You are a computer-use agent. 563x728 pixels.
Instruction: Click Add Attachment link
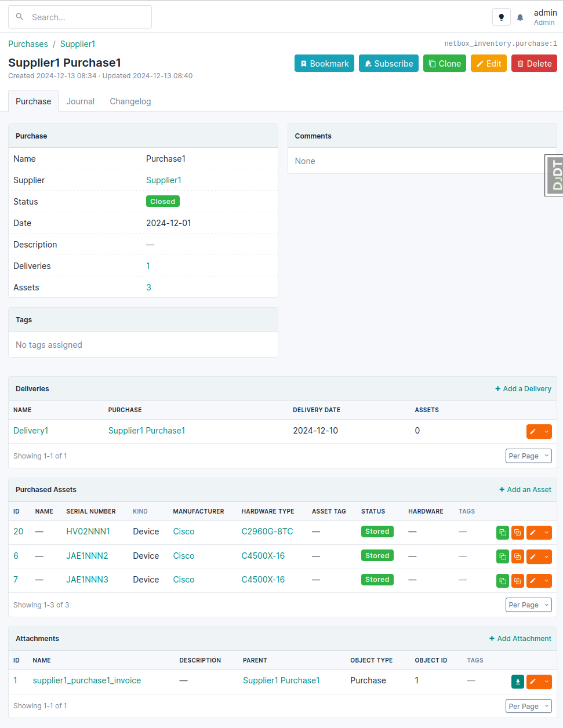click(520, 639)
